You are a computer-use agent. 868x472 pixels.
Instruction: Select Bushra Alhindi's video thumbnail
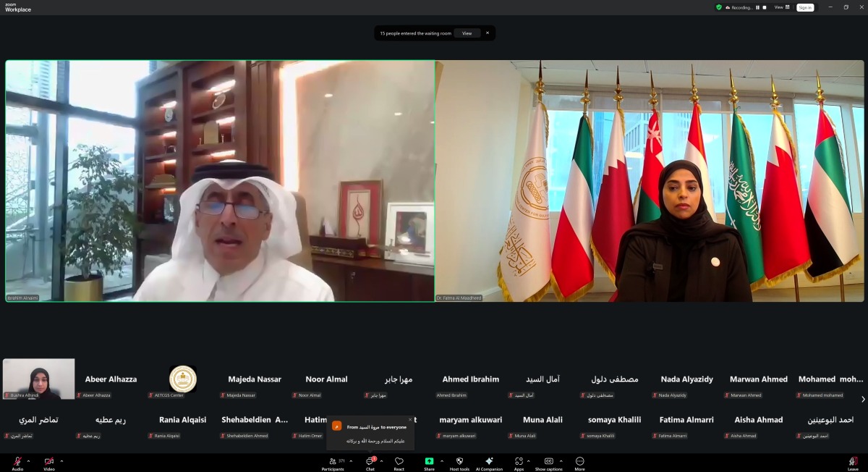tap(38, 378)
